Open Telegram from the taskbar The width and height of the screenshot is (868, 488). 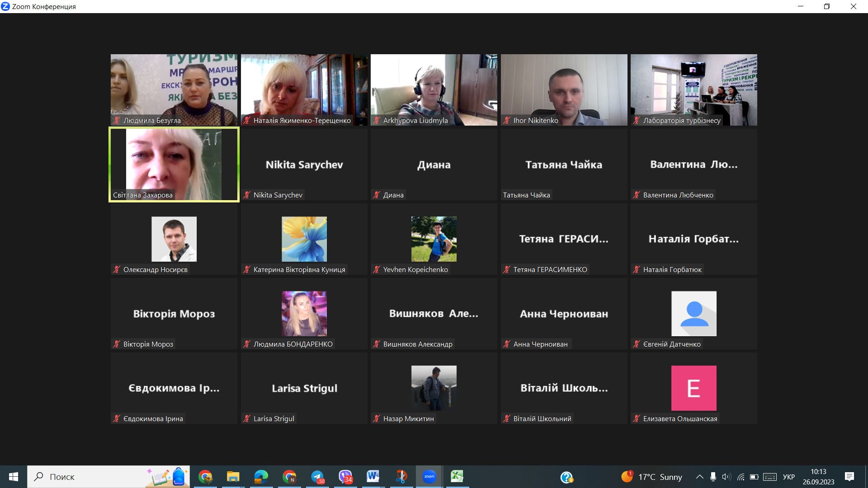click(318, 477)
